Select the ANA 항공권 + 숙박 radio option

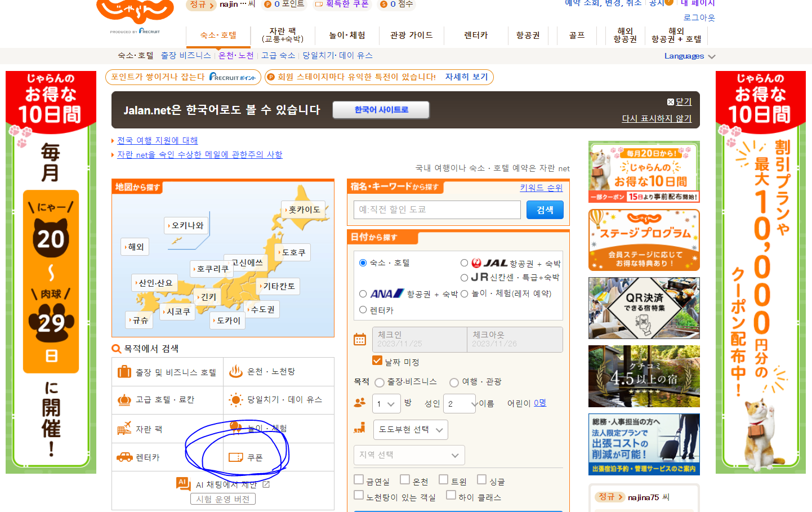point(363,293)
